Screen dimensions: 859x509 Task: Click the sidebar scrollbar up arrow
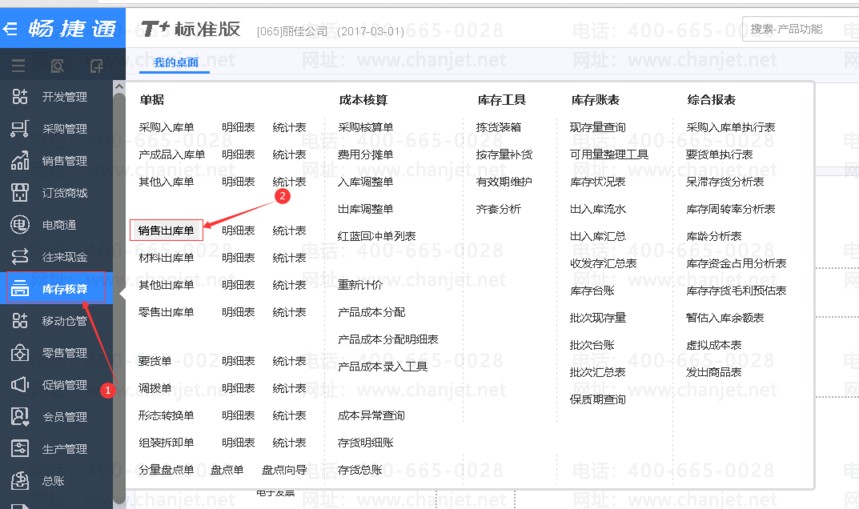[x=119, y=87]
